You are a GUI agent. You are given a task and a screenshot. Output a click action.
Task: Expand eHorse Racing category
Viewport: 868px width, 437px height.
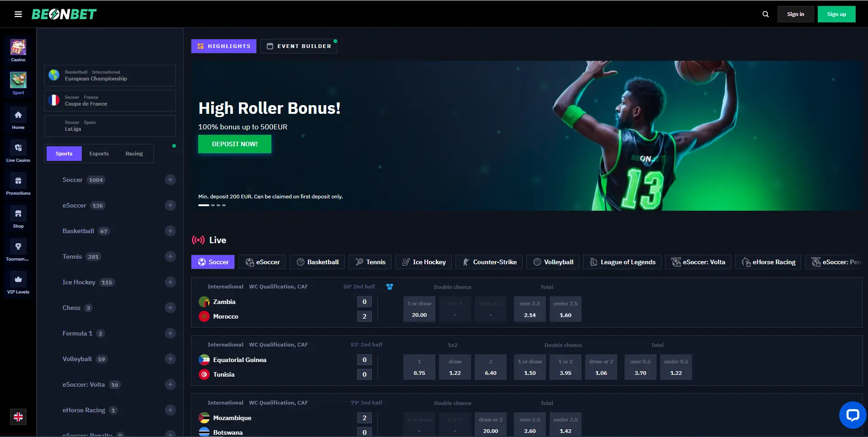pos(170,410)
